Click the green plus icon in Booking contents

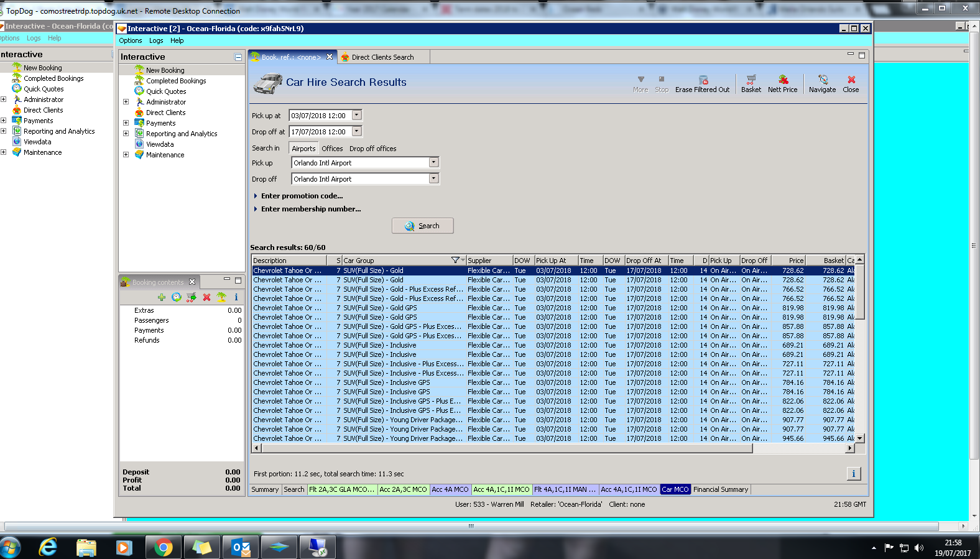[x=162, y=297]
